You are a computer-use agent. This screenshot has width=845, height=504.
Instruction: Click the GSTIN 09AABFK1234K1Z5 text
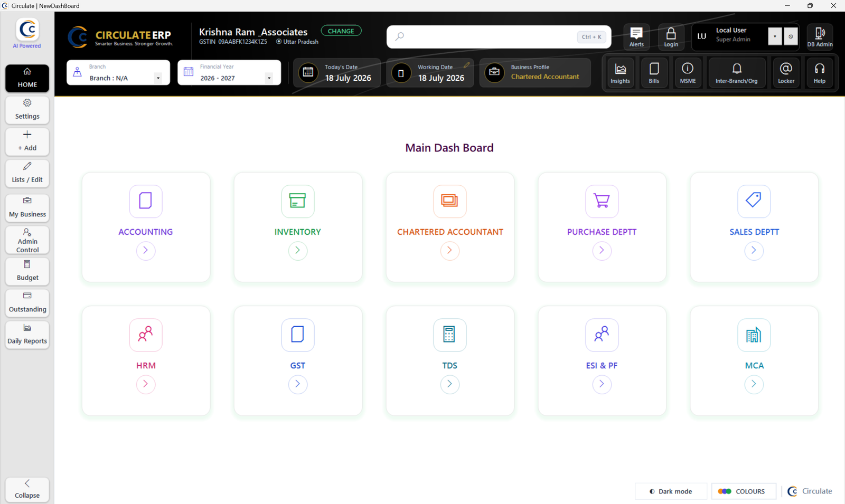[x=233, y=42]
